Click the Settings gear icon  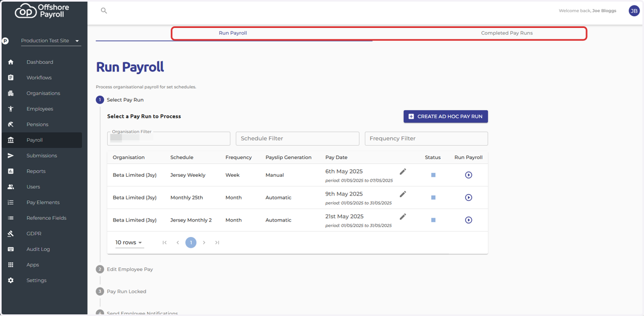(11, 280)
